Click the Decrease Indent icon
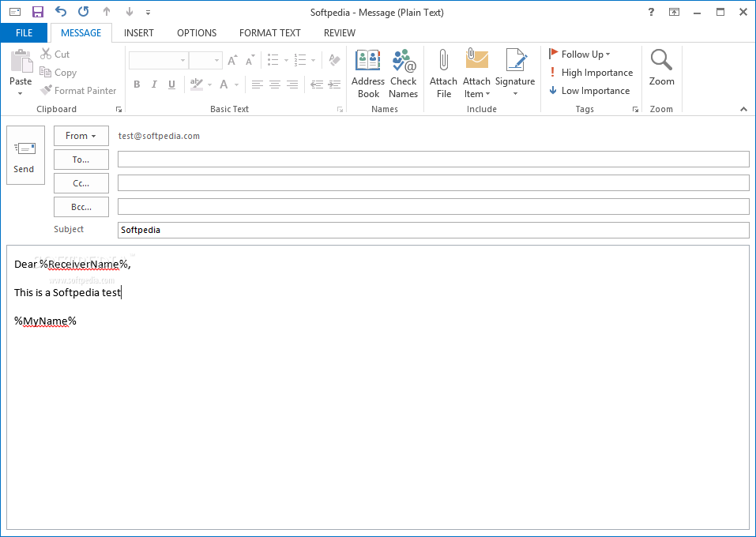The image size is (756, 537). click(317, 84)
